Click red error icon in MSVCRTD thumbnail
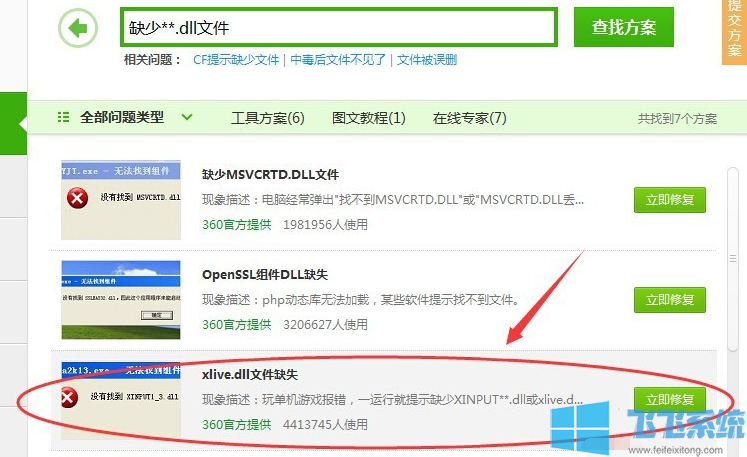This screenshot has height=457, width=747. pyautogui.click(x=76, y=198)
